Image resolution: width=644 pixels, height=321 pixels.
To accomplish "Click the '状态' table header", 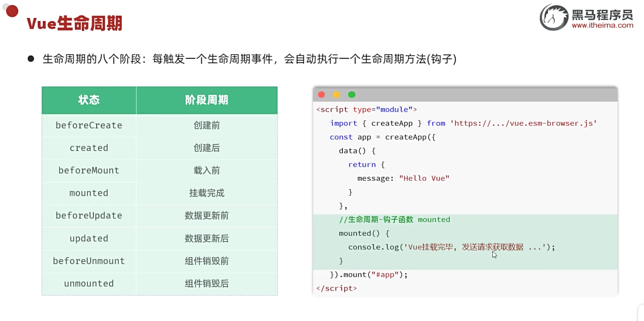I will [89, 100].
